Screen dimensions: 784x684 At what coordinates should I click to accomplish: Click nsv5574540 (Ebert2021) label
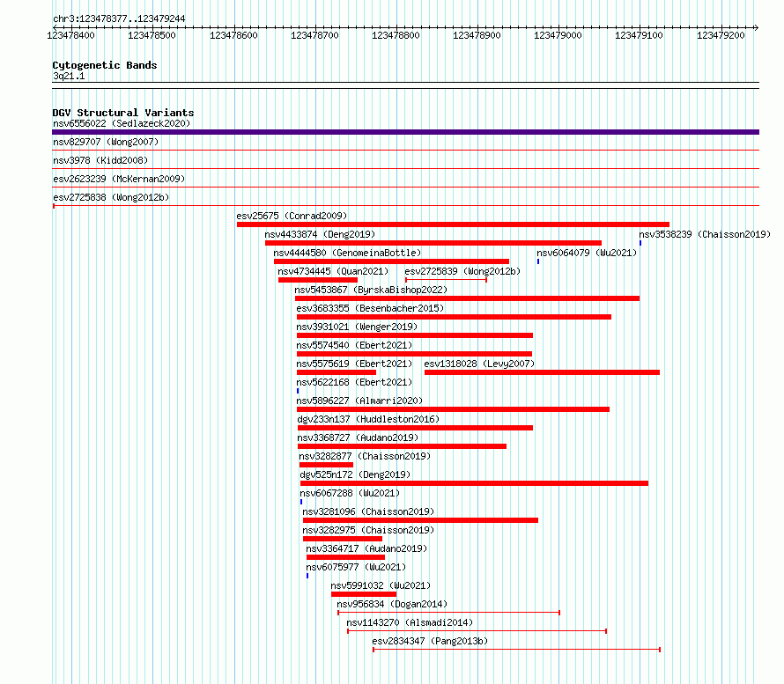354,345
